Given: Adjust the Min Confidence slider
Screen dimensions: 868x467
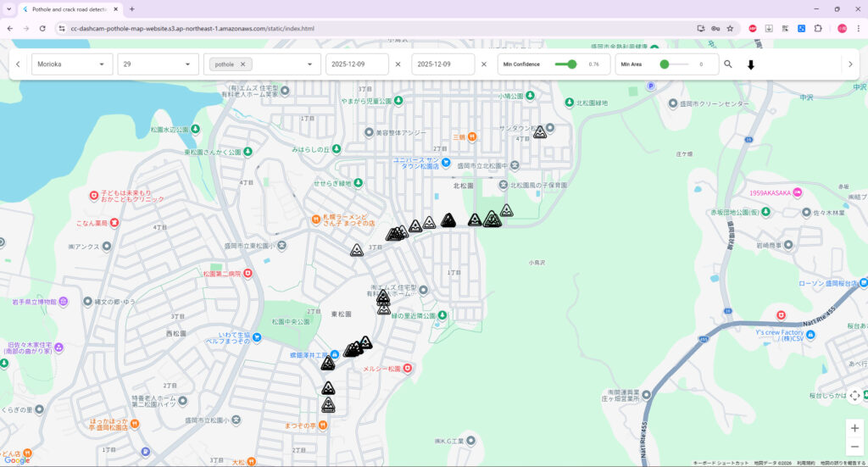Looking at the screenshot, I should tap(571, 64).
